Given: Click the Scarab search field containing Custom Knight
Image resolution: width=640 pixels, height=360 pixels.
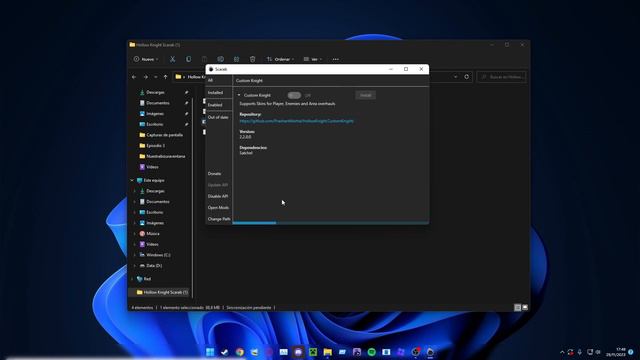Looking at the screenshot, I should (331, 81).
